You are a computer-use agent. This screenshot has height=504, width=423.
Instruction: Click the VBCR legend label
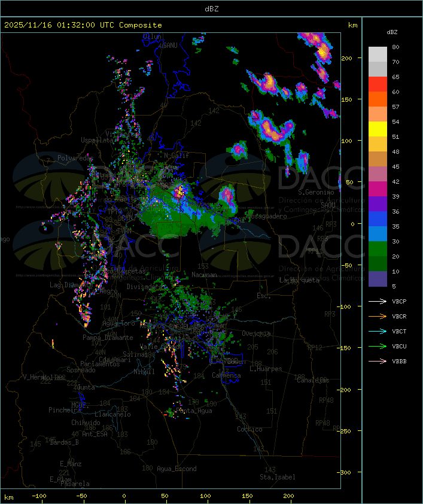pos(399,316)
